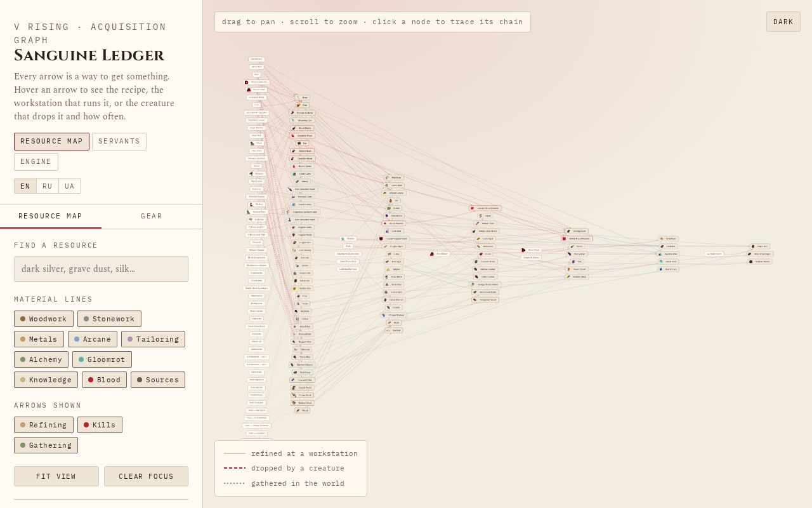812x508 pixels.
Task: Trace the Mourning Lily node chain
Action: click(303, 121)
